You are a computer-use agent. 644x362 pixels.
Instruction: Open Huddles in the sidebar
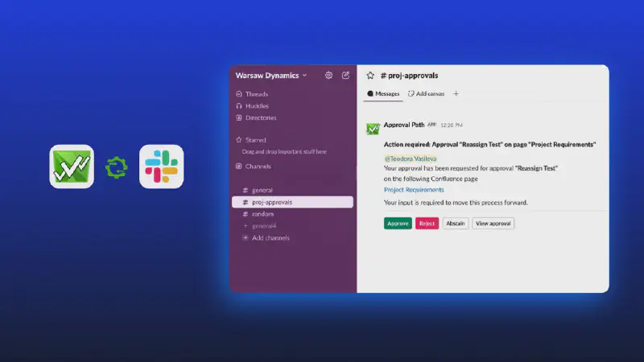pos(257,106)
